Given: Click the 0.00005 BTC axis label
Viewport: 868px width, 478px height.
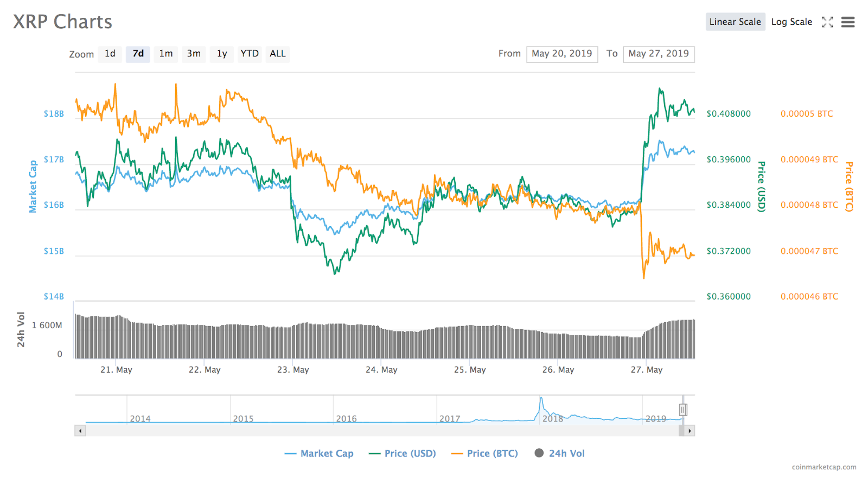Looking at the screenshot, I should (807, 113).
